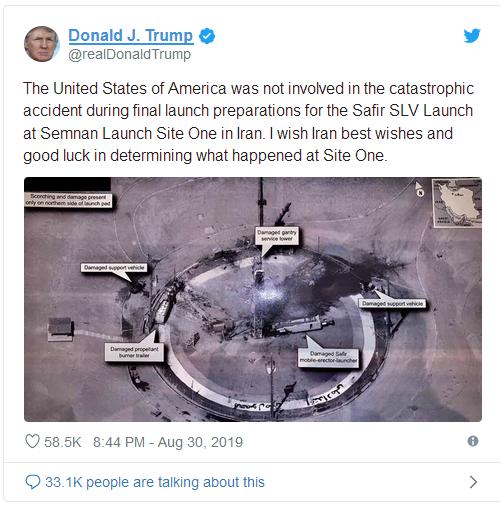Click the 'Damaged gantry service tower' label
501x506 pixels.
(x=277, y=236)
